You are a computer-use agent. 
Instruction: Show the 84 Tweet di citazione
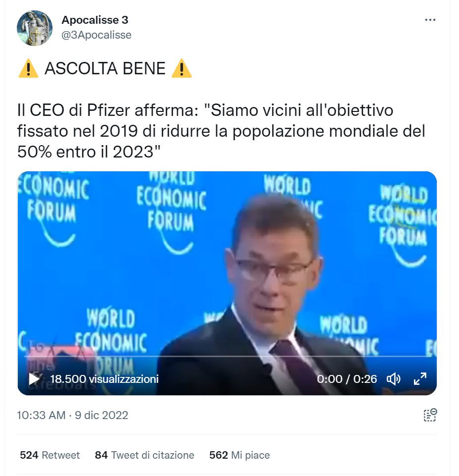pyautogui.click(x=145, y=455)
